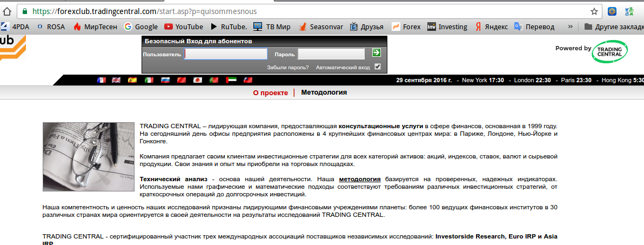
Task: Open the Forex bookmark
Action: (x=406, y=27)
